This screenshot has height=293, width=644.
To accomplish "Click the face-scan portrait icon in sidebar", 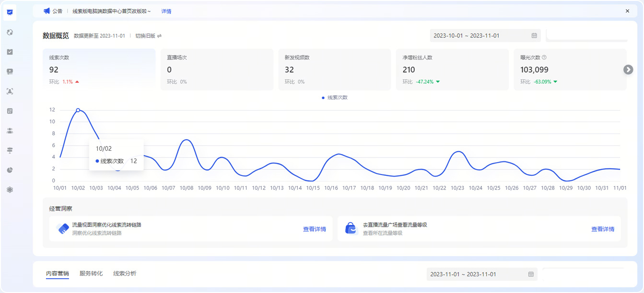I will [x=10, y=91].
